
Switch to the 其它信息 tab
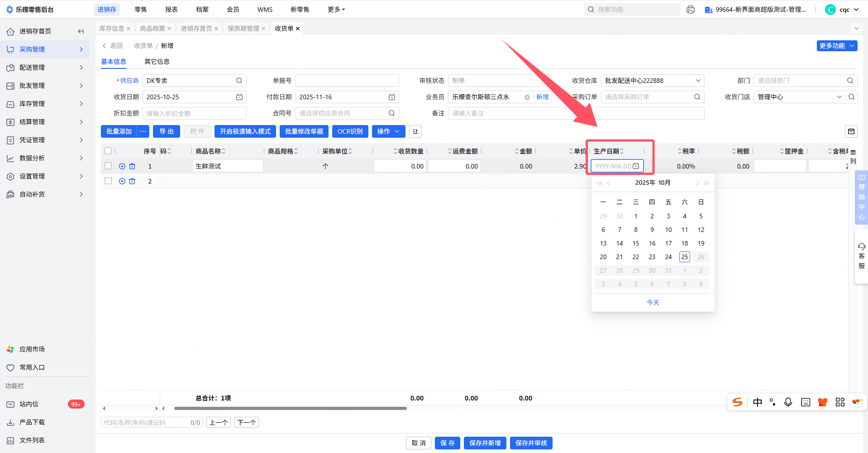click(157, 62)
